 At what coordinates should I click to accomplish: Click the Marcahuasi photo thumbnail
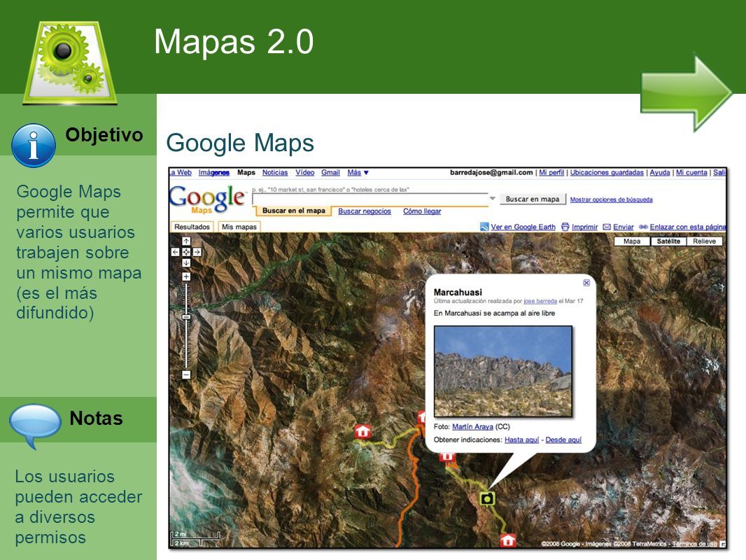click(x=503, y=372)
